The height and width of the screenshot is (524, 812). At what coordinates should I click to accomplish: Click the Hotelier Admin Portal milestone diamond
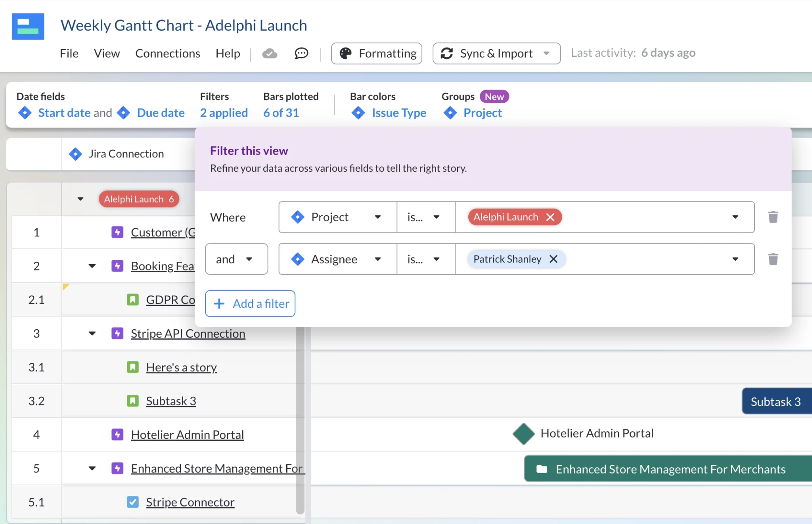524,434
